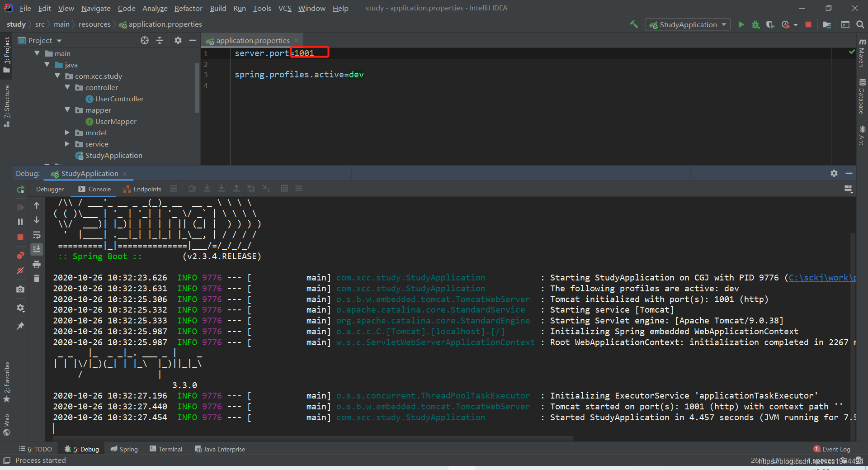Switch to the Debugger tab

(50, 189)
